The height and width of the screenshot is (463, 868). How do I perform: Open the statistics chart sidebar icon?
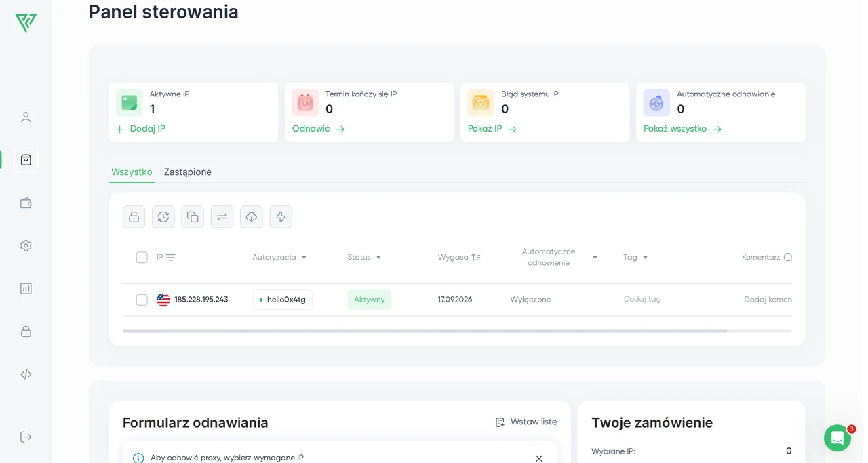click(x=26, y=288)
